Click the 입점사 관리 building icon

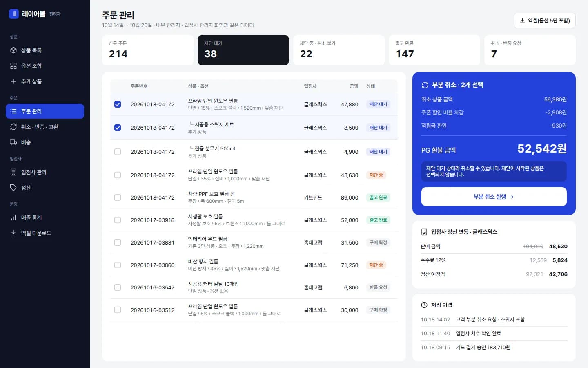click(x=13, y=172)
